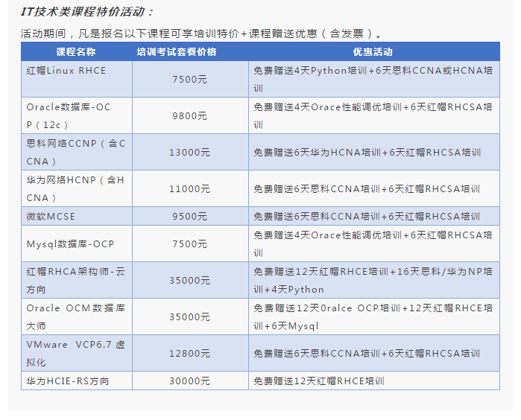Click the 华为网络HCNP row's offer text
Screen dimensions: 521x420
pos(367,189)
